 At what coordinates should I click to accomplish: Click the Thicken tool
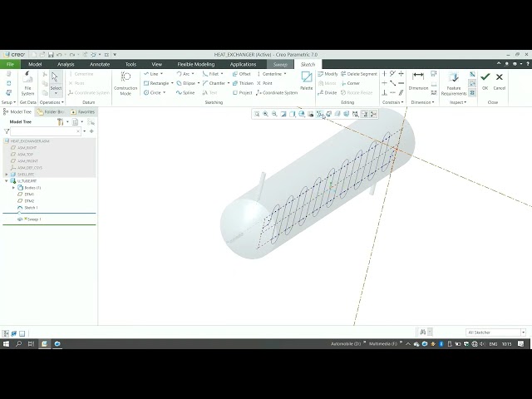pyautogui.click(x=243, y=83)
